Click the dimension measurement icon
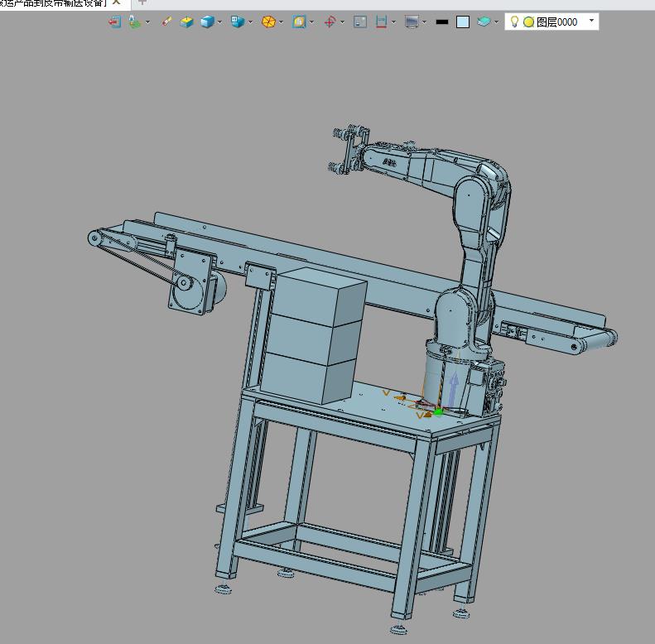Image resolution: width=655 pixels, height=644 pixels. coord(381,22)
